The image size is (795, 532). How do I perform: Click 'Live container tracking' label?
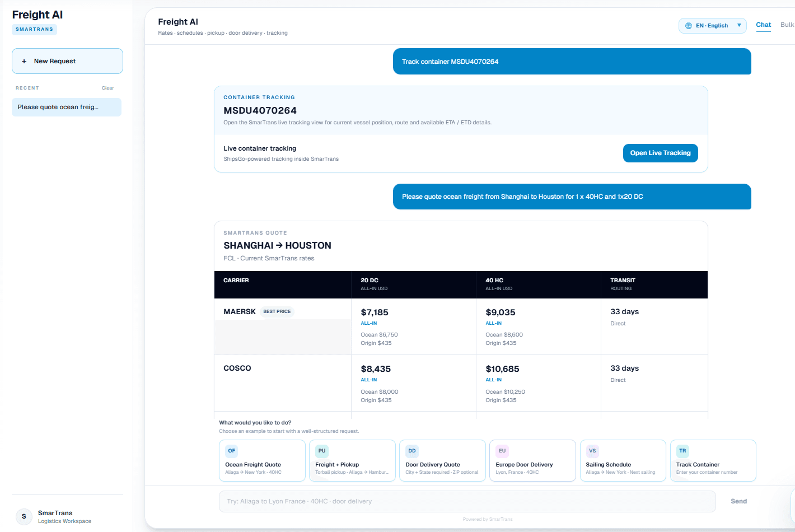click(260, 148)
